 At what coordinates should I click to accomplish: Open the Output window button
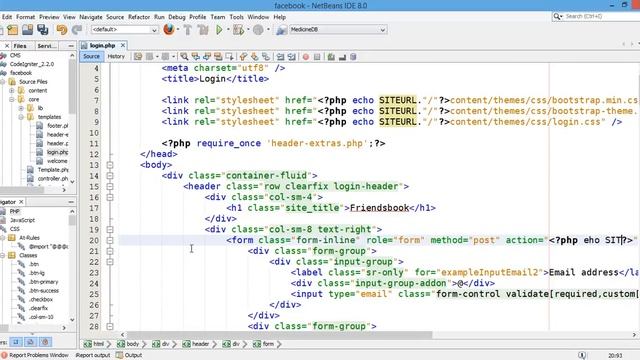click(x=129, y=356)
